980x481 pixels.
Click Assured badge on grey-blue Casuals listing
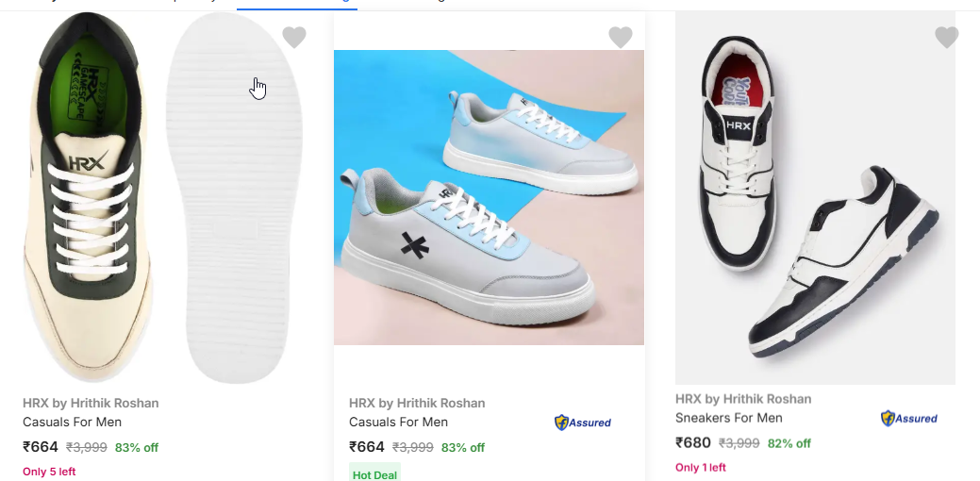[583, 423]
